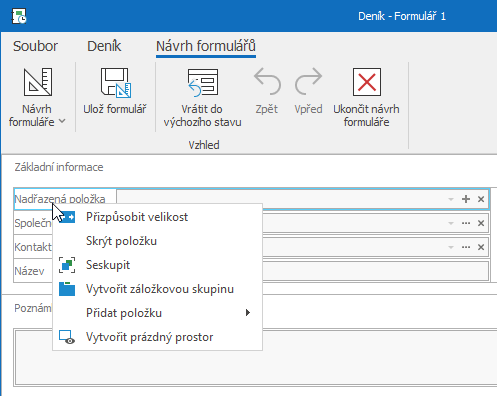Viewport: 497px width, 396px height.
Task: Click the Zpět undo arrow
Action: [267, 81]
